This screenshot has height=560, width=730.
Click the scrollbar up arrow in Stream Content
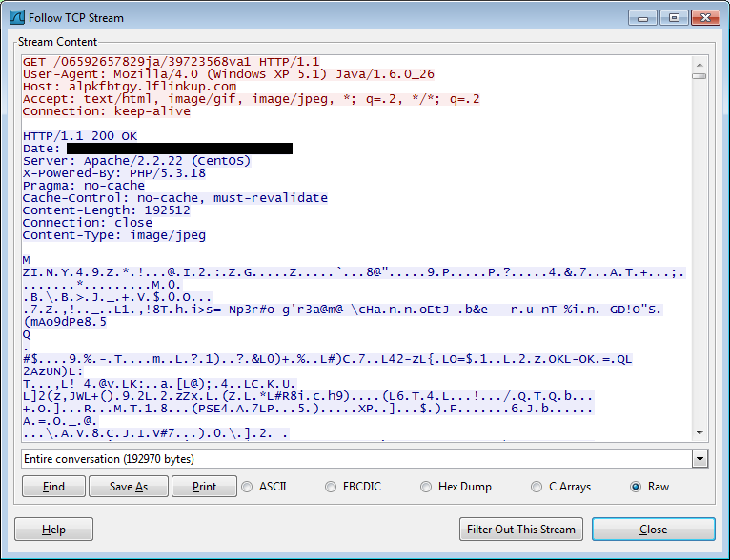(x=700, y=62)
